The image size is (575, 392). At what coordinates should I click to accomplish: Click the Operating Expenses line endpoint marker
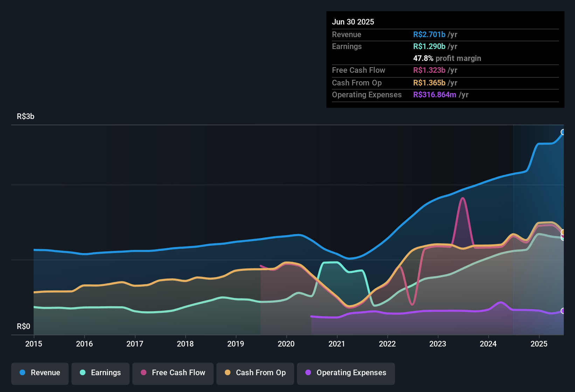(563, 311)
